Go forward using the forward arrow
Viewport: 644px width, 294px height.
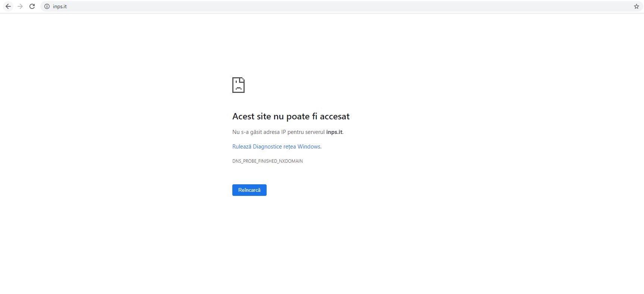(x=20, y=6)
